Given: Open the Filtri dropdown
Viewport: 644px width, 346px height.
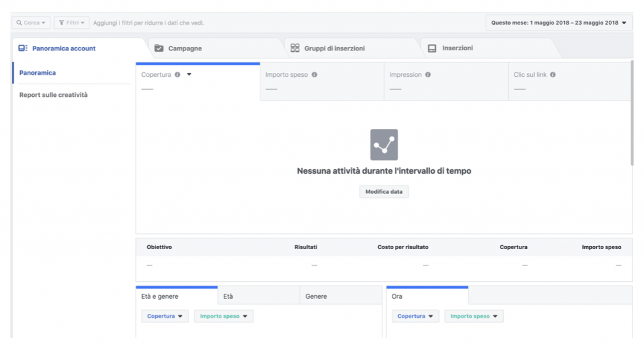Looking at the screenshot, I should click(72, 23).
